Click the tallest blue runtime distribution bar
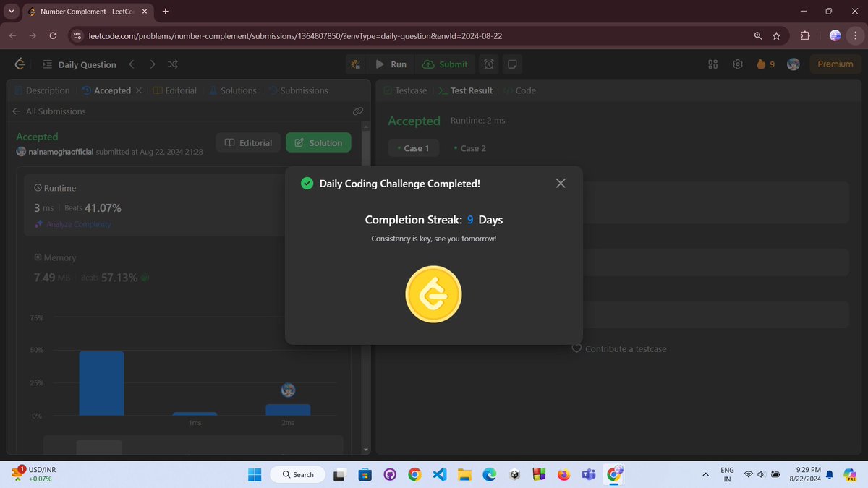 (101, 383)
